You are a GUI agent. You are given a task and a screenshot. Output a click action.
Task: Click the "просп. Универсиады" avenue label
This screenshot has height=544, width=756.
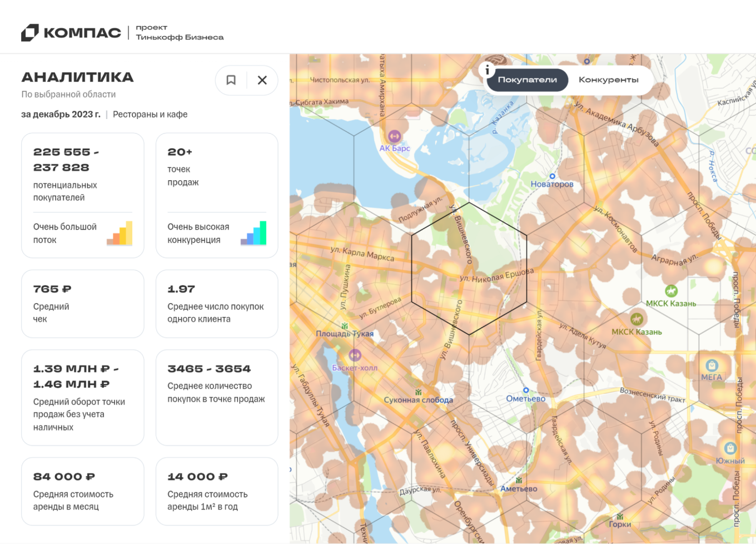point(472,453)
